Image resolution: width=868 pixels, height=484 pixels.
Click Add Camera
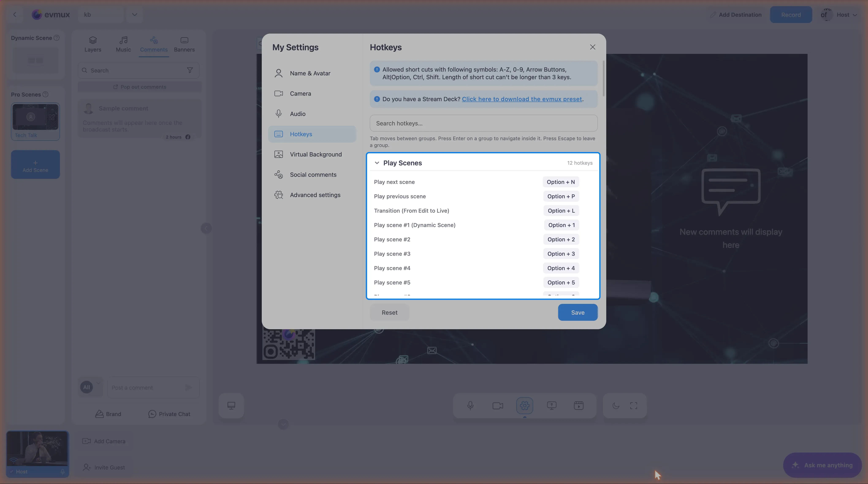point(104,441)
